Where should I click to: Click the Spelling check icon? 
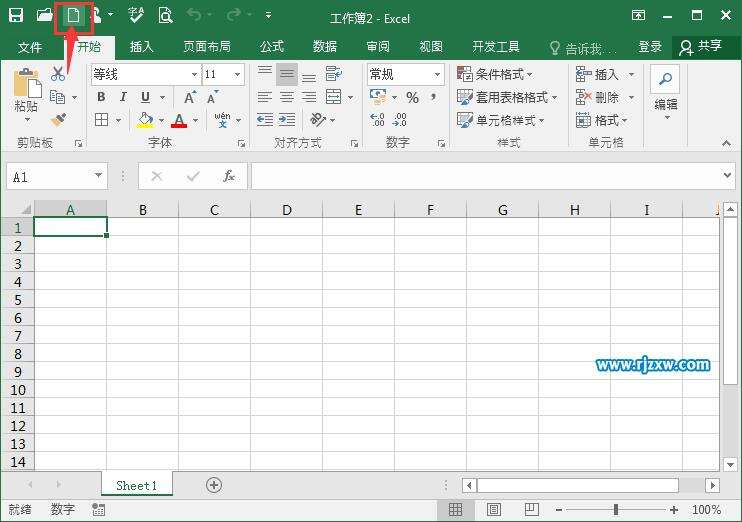coord(136,15)
